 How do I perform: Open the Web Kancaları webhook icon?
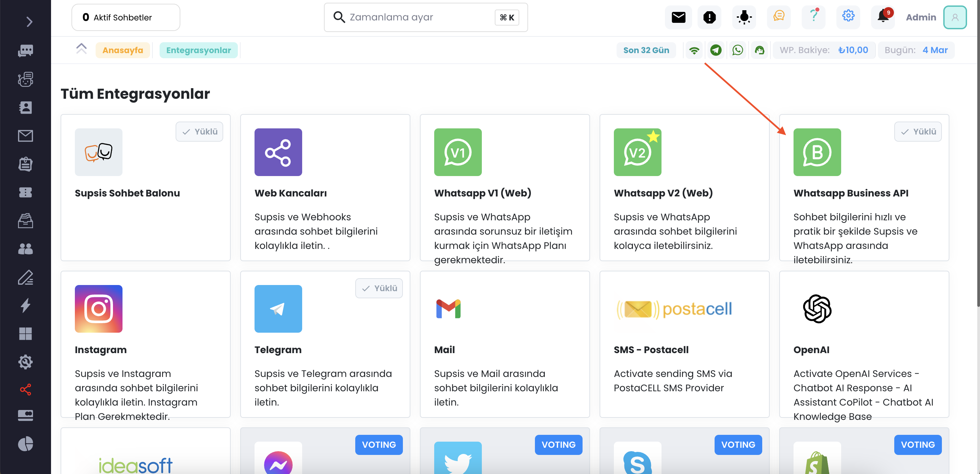pyautogui.click(x=278, y=152)
